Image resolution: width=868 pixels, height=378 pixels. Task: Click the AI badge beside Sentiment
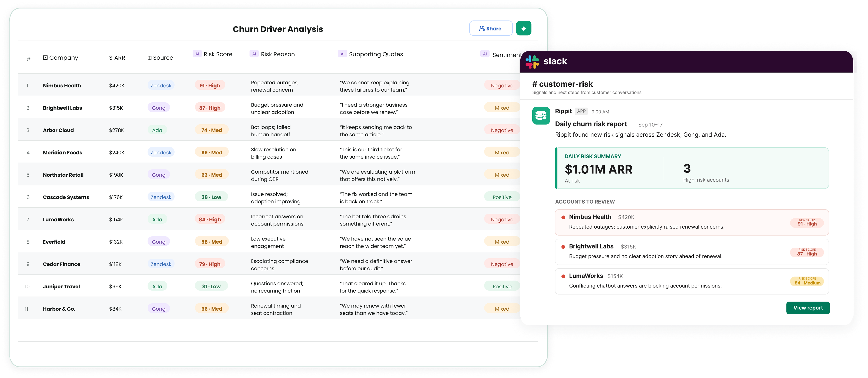pyautogui.click(x=484, y=54)
